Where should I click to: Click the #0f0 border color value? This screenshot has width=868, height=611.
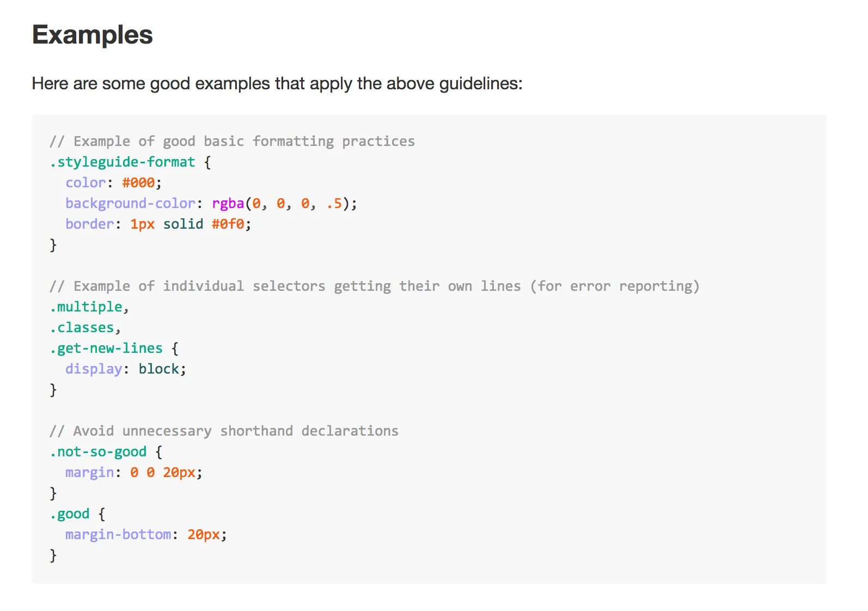[228, 224]
